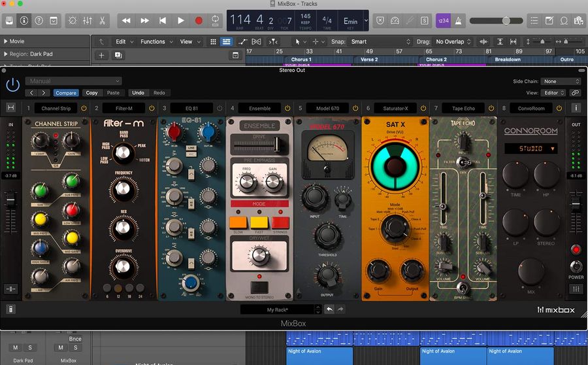Toggle the metronome click icon
The height and width of the screenshot is (365, 588).
(458, 21)
